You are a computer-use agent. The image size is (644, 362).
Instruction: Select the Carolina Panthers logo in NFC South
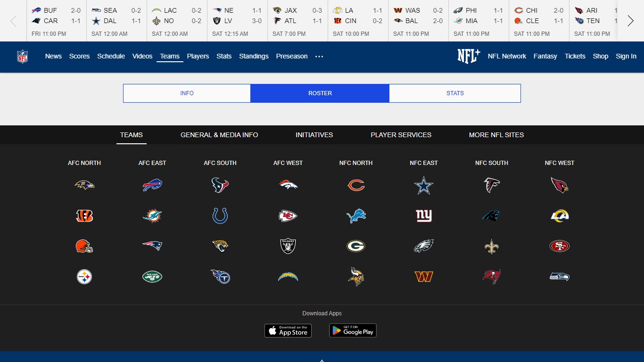(492, 216)
